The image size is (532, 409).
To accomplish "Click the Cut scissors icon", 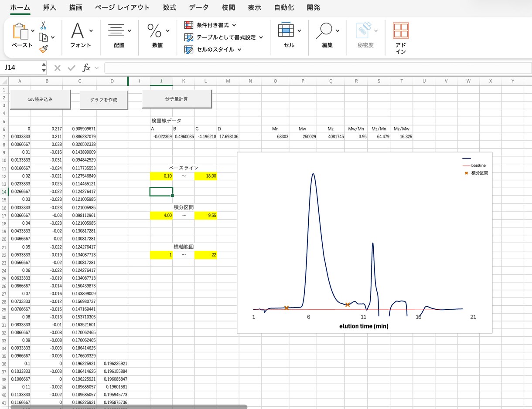I will pos(43,25).
